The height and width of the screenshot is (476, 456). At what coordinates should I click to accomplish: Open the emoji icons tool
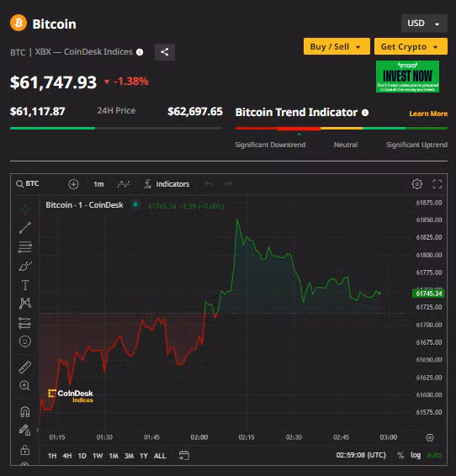[25, 341]
